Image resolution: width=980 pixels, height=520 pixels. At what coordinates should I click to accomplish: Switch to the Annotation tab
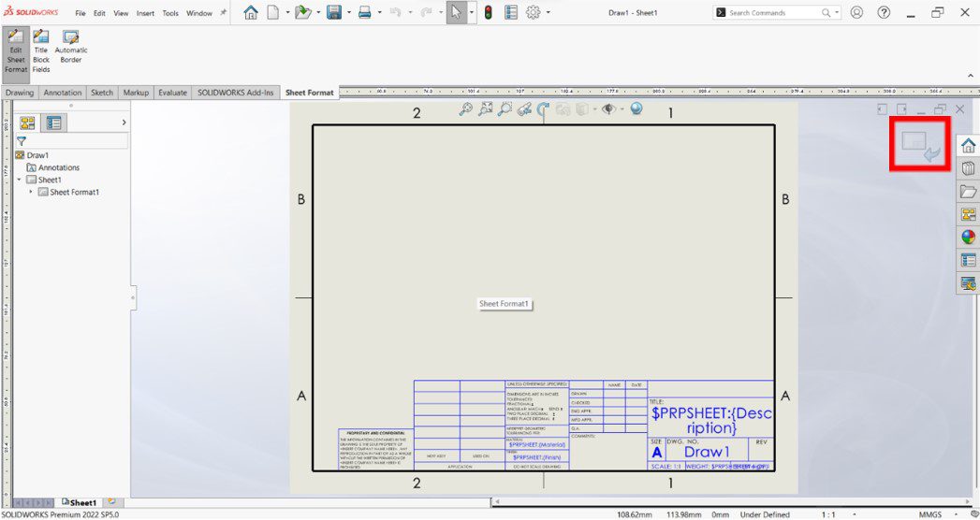[x=63, y=93]
